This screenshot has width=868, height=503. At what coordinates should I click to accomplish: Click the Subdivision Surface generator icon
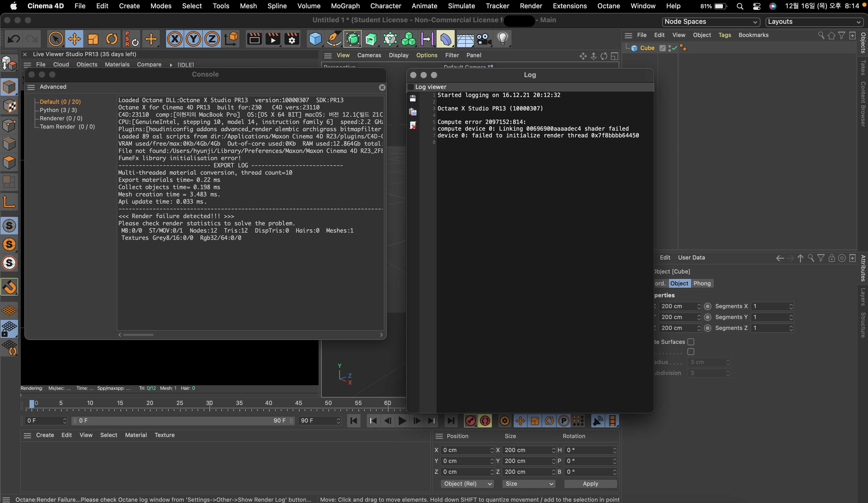pos(352,39)
